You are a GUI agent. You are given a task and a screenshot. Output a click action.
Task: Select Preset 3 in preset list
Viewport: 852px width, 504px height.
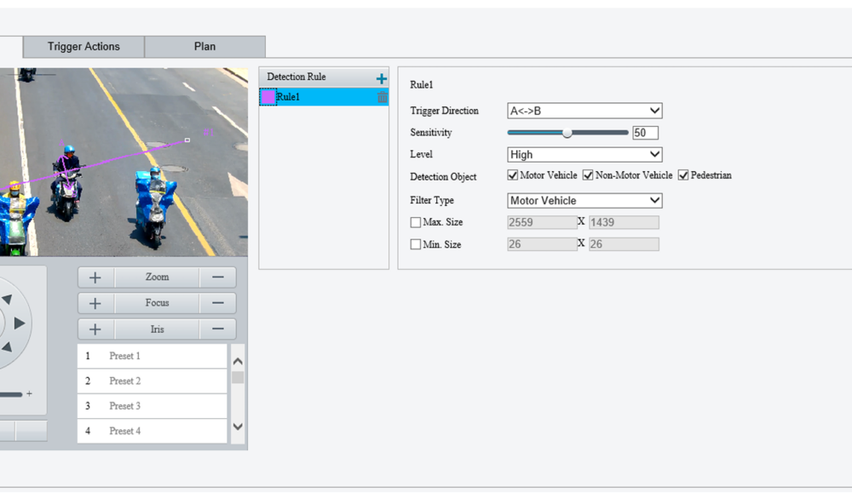click(153, 406)
